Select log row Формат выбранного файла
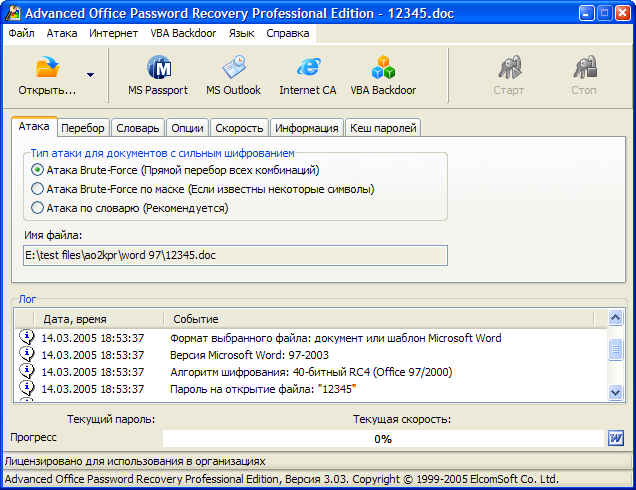The width and height of the screenshot is (636, 490). tap(311, 337)
